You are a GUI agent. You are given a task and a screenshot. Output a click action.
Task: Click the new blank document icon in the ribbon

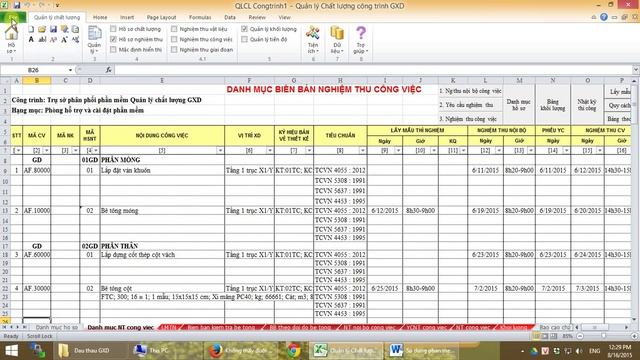point(31,29)
